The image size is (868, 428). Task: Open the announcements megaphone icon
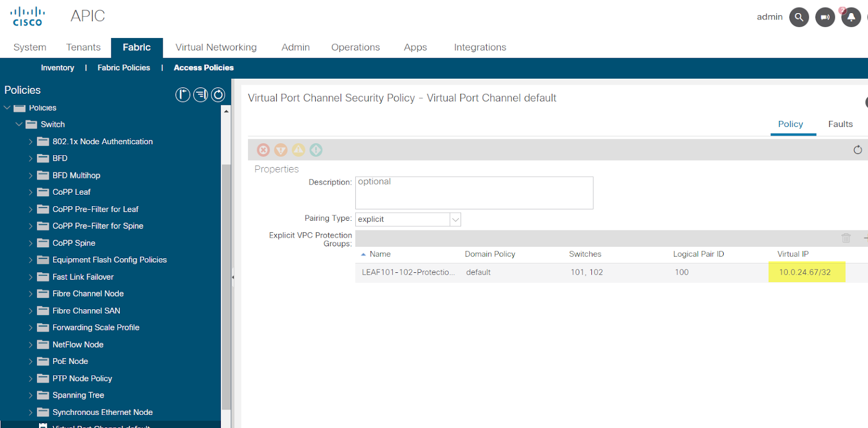(x=825, y=17)
